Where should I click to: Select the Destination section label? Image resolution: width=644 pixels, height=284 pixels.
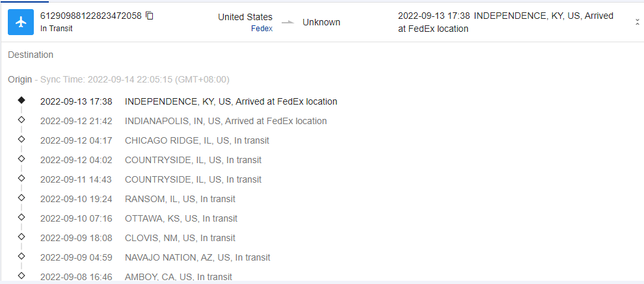(31, 55)
